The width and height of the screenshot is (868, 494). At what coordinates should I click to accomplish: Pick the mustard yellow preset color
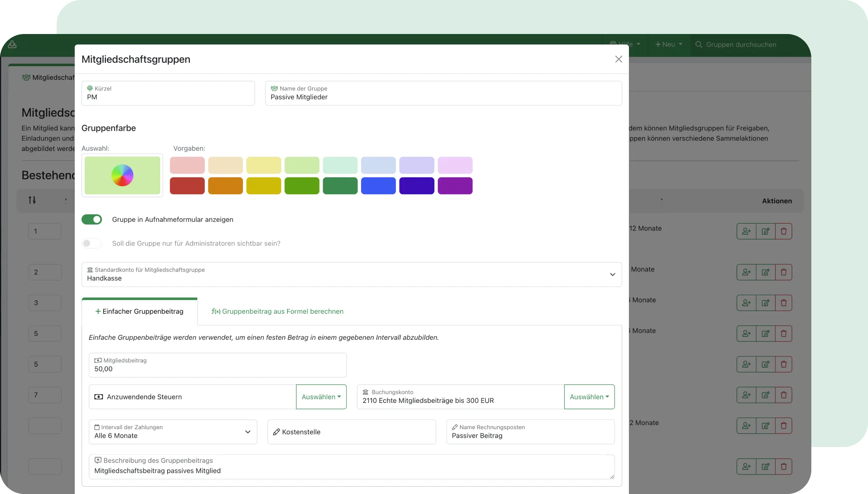coord(264,186)
